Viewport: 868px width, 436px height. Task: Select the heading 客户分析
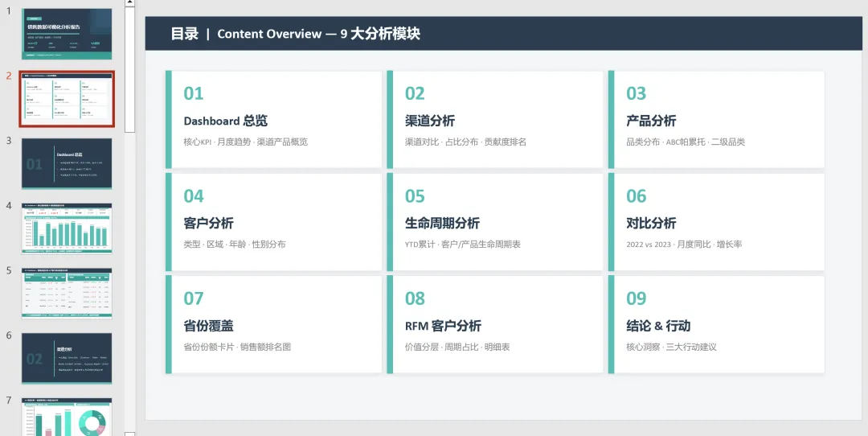pyautogui.click(x=209, y=224)
